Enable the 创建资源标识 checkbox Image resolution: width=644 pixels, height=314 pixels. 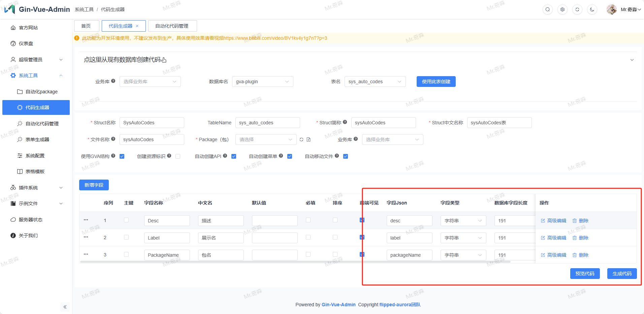[178, 156]
